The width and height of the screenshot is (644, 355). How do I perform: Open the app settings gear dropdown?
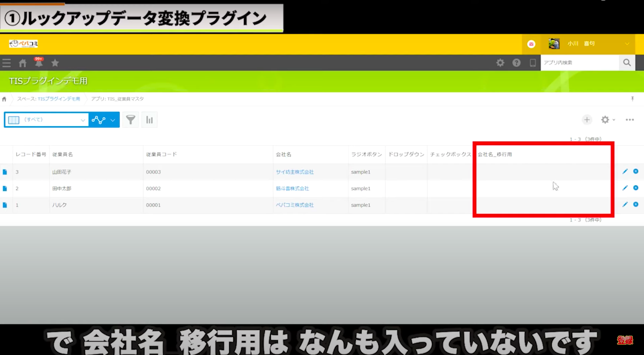(x=607, y=120)
